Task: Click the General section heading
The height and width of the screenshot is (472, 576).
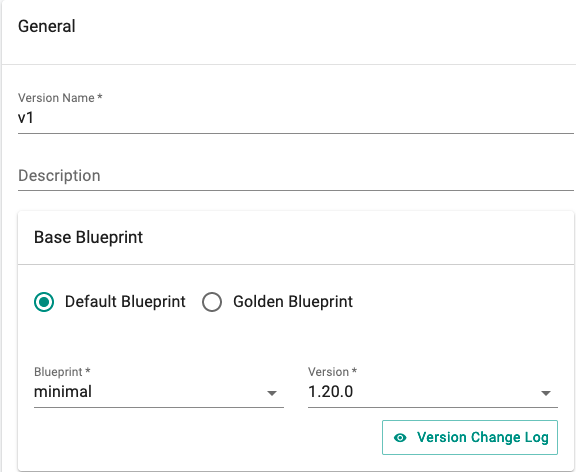Action: (x=47, y=26)
